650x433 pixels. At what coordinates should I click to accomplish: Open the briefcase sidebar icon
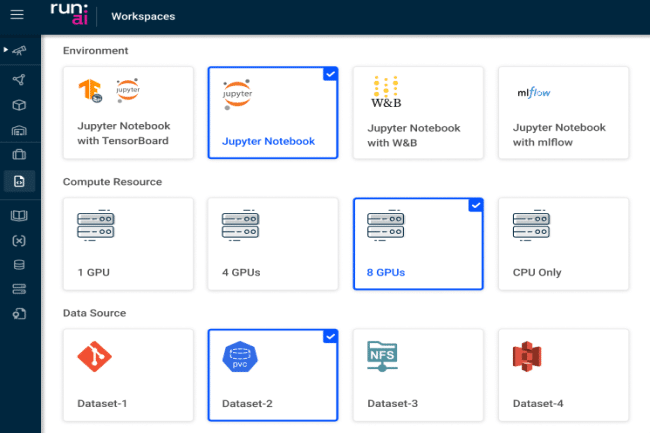click(x=19, y=155)
